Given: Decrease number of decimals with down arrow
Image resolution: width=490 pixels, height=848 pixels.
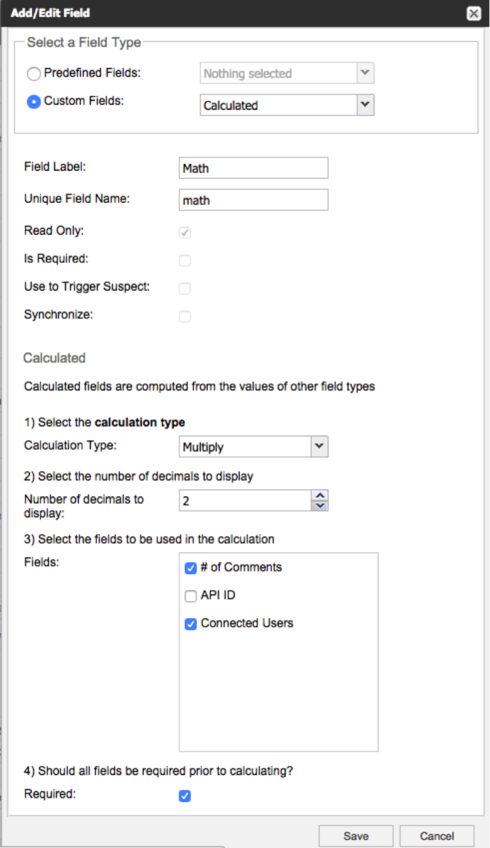Looking at the screenshot, I should click(320, 506).
